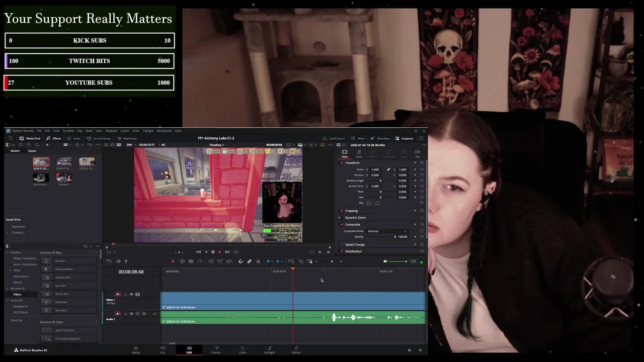Image resolution: width=644 pixels, height=362 pixels.
Task: Click the Zoom X value field
Action: (375, 169)
